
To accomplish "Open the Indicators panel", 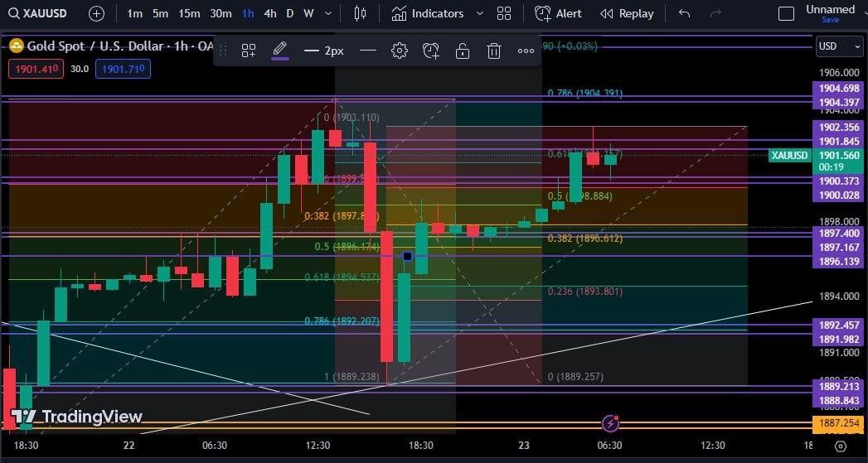I will (428, 13).
